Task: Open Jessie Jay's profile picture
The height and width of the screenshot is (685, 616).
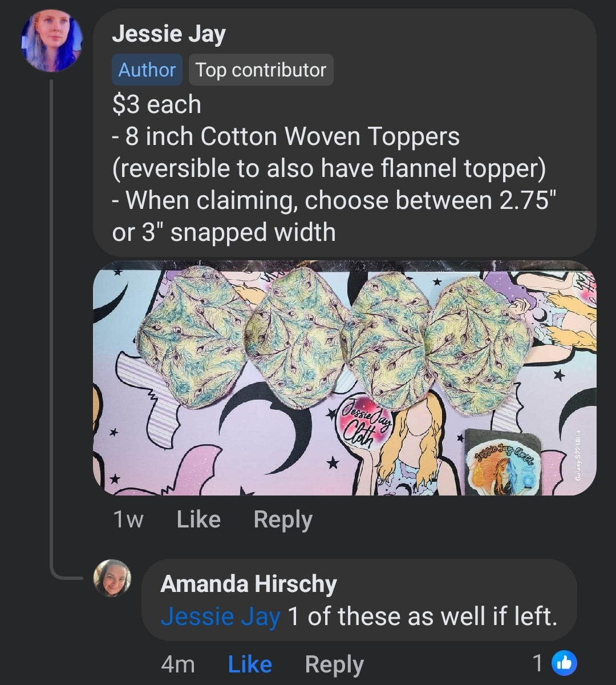Action: (x=52, y=41)
